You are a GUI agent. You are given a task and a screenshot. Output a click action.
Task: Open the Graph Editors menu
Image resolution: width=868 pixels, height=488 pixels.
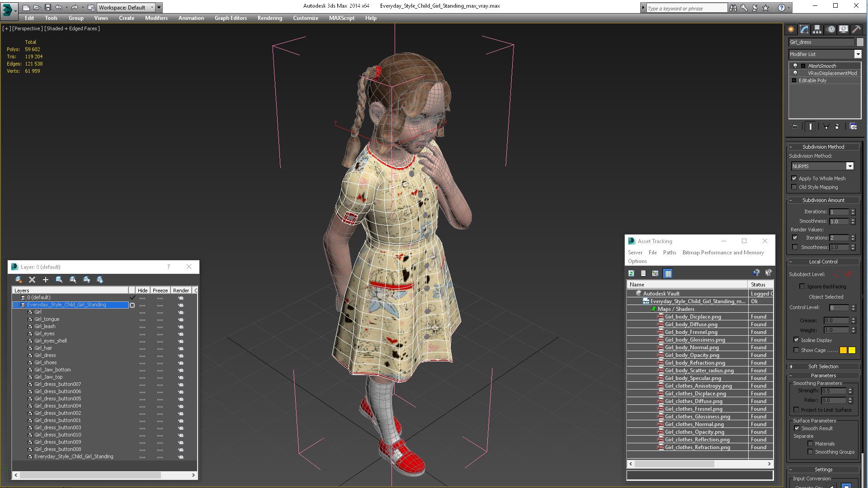(231, 18)
